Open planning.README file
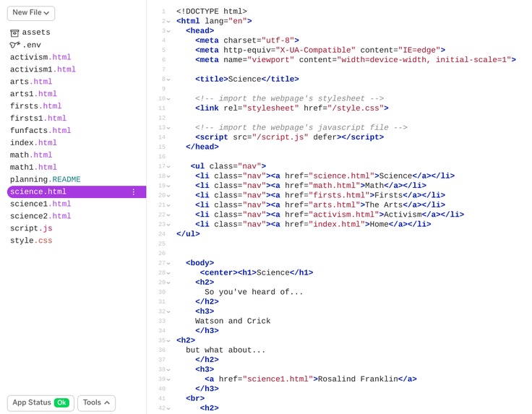The image size is (532, 414). pos(45,179)
